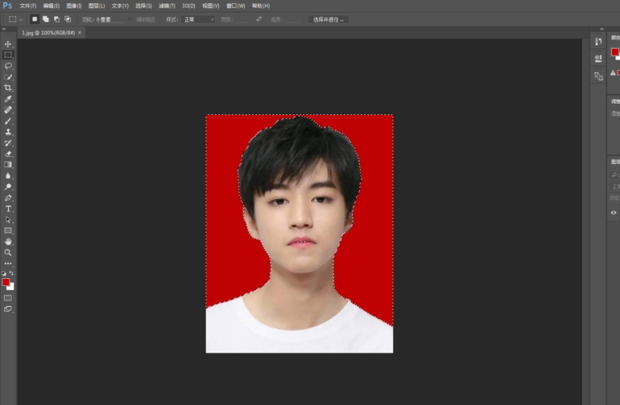Open the marquee tool preset picker

pos(14,19)
